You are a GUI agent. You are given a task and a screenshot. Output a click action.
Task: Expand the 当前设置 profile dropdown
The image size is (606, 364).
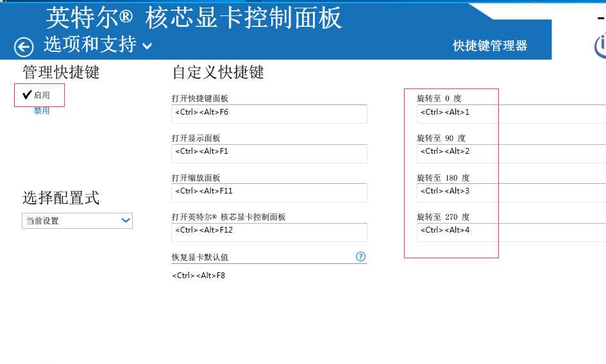78,220
